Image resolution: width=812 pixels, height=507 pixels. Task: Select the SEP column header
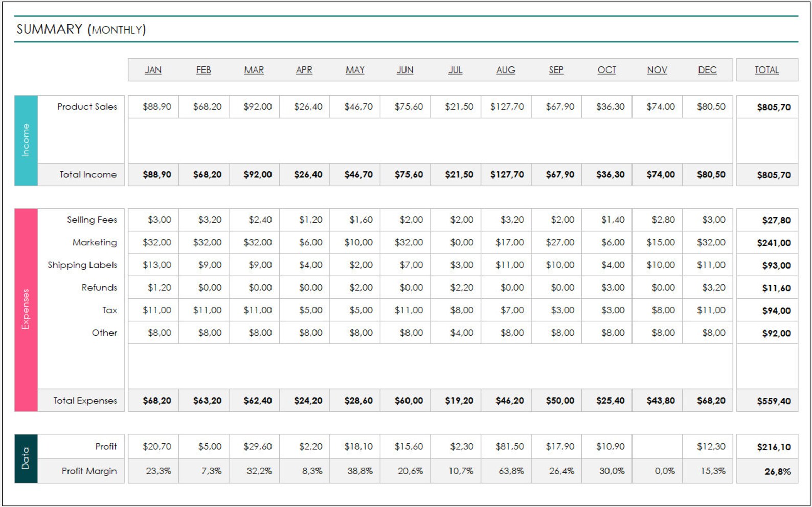(556, 70)
